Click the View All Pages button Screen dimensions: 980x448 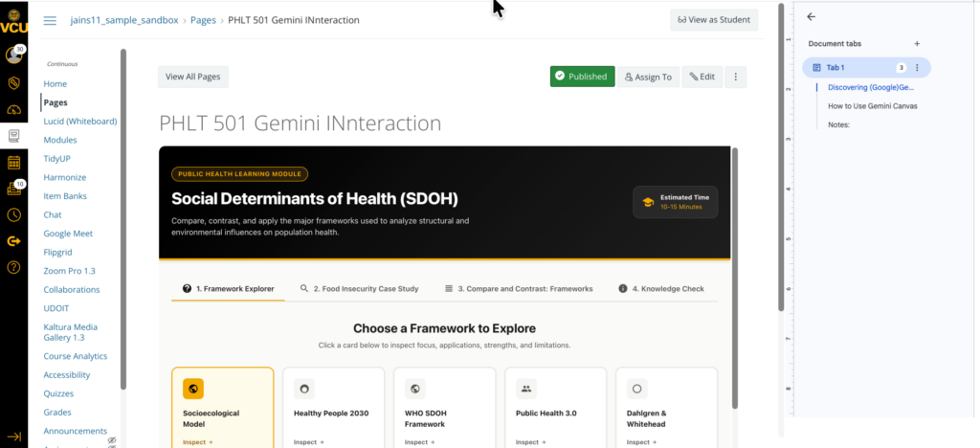[193, 77]
